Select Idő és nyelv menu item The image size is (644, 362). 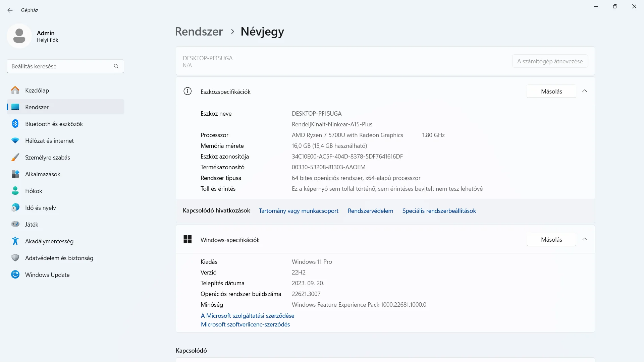[40, 208]
